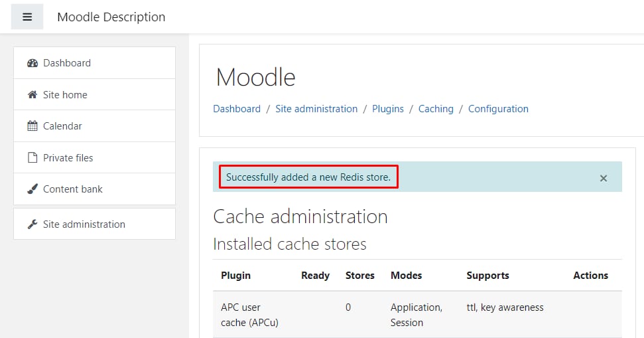Click the Moodle Description site title

coord(111,17)
